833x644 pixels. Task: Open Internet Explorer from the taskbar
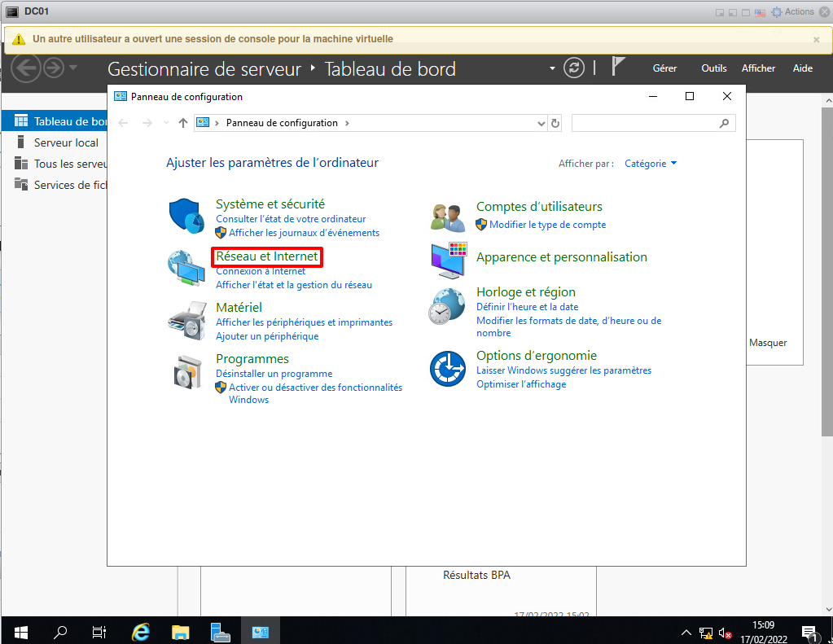coord(141,631)
